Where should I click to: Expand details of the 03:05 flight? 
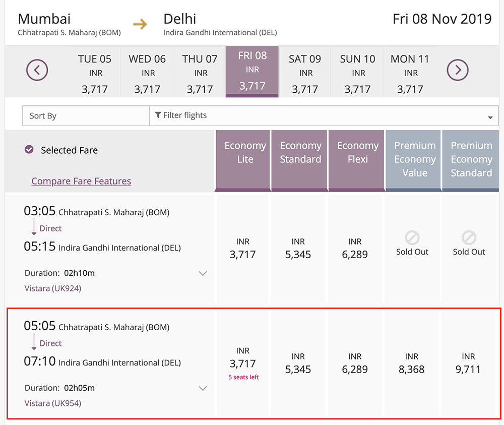203,273
